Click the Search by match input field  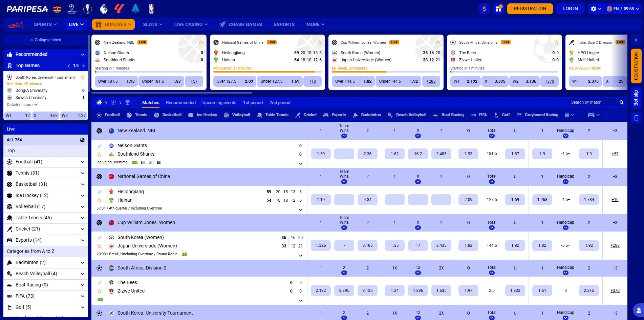pos(593,102)
